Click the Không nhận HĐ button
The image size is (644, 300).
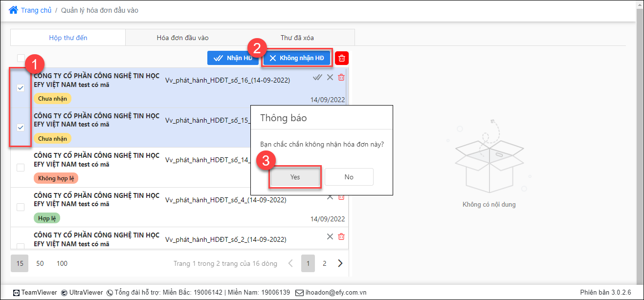pyautogui.click(x=297, y=58)
